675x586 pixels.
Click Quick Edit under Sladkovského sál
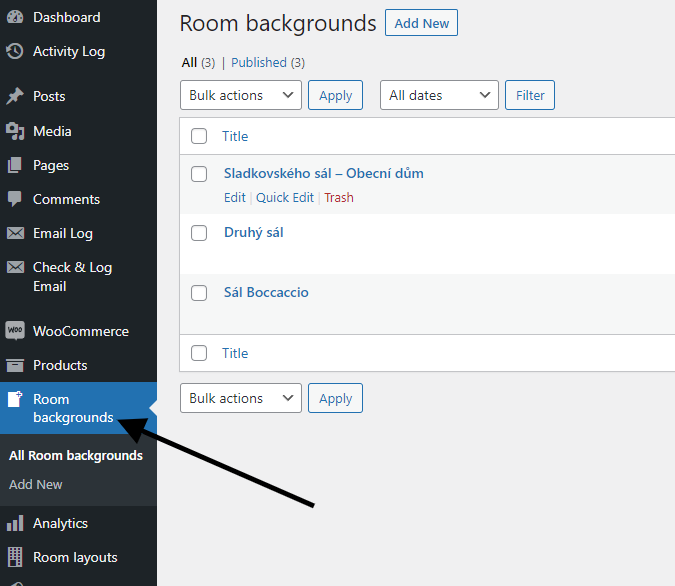pyautogui.click(x=285, y=197)
